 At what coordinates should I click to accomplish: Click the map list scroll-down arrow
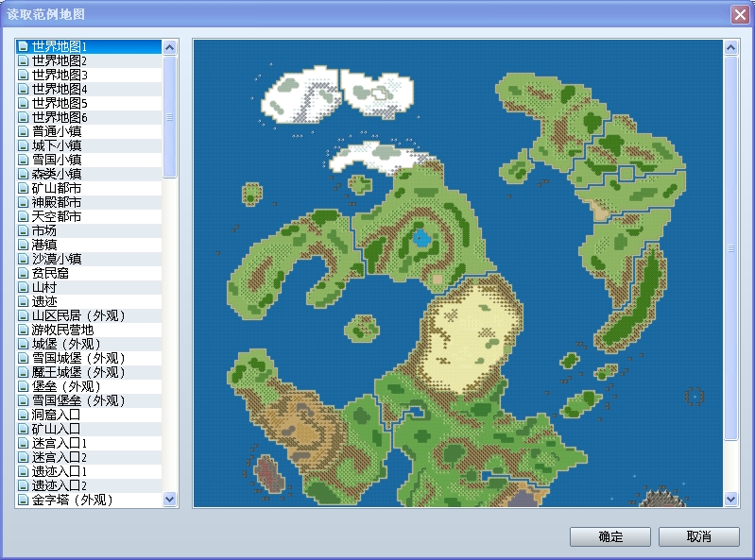169,499
